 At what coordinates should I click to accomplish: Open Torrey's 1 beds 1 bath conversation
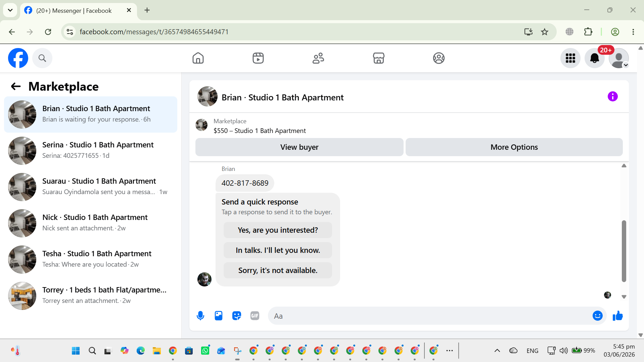click(91, 296)
